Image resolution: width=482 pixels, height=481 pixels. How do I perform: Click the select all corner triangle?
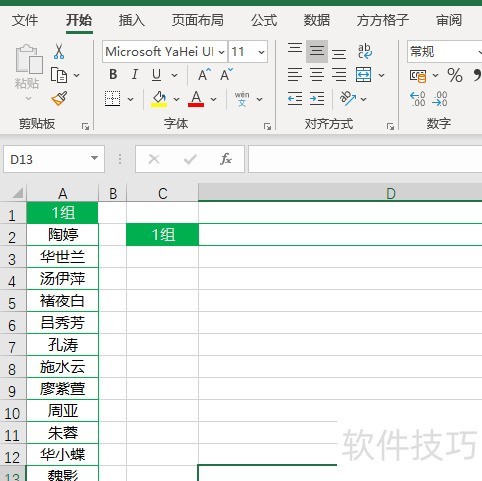17,192
